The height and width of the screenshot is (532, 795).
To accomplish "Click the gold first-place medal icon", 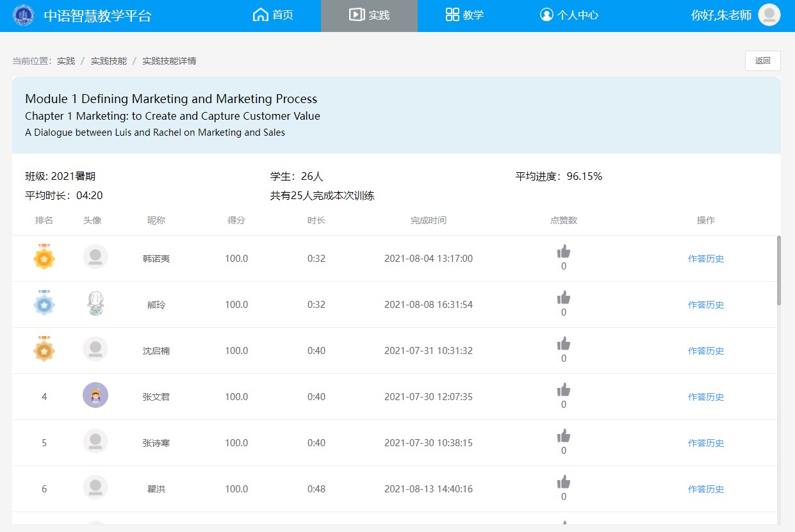I will pyautogui.click(x=44, y=257).
